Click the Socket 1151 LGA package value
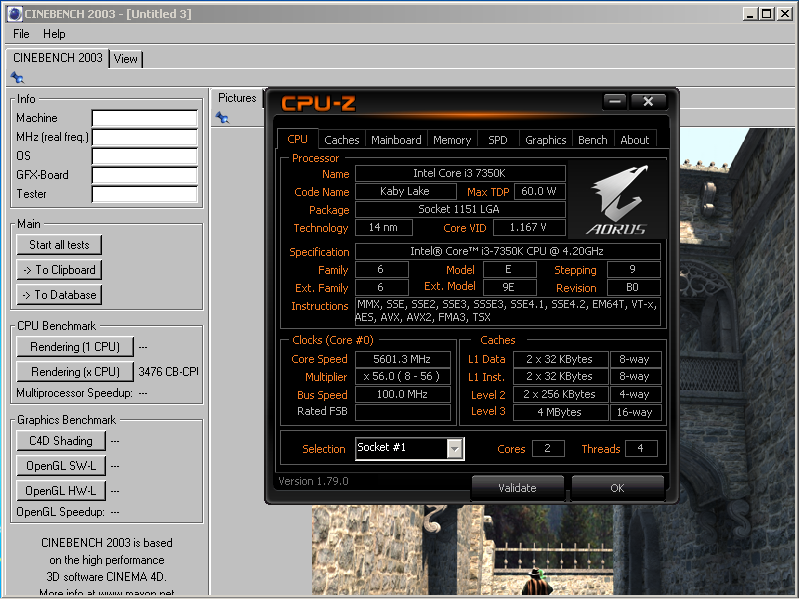This screenshot has height=599, width=799. (x=460, y=209)
